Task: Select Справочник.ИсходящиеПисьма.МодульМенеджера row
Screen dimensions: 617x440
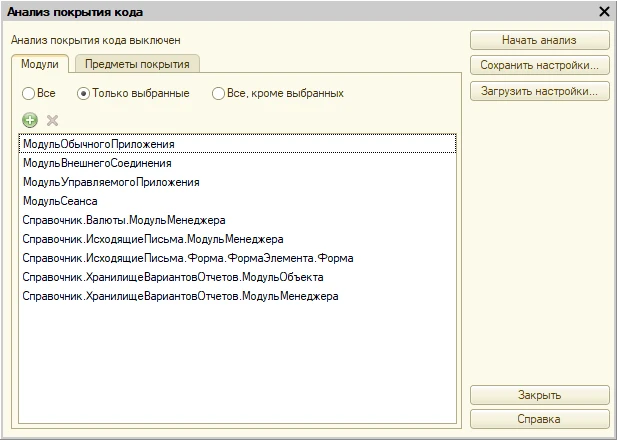Action: 237,239
